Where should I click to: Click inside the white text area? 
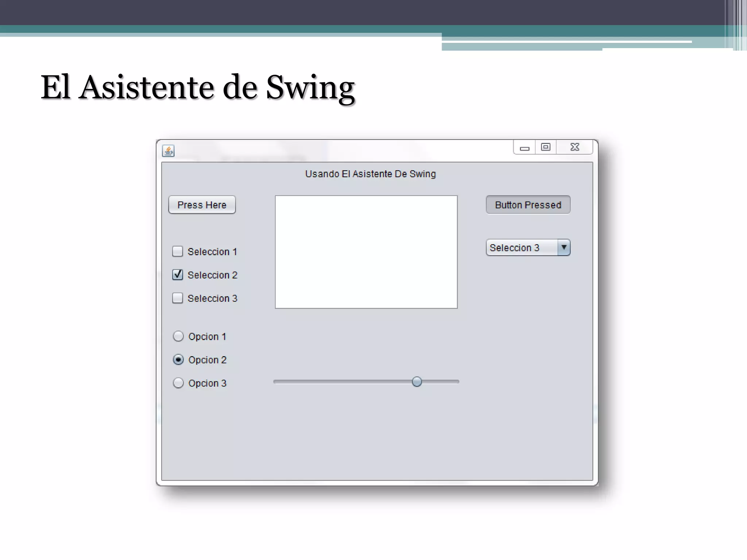pyautogui.click(x=366, y=252)
